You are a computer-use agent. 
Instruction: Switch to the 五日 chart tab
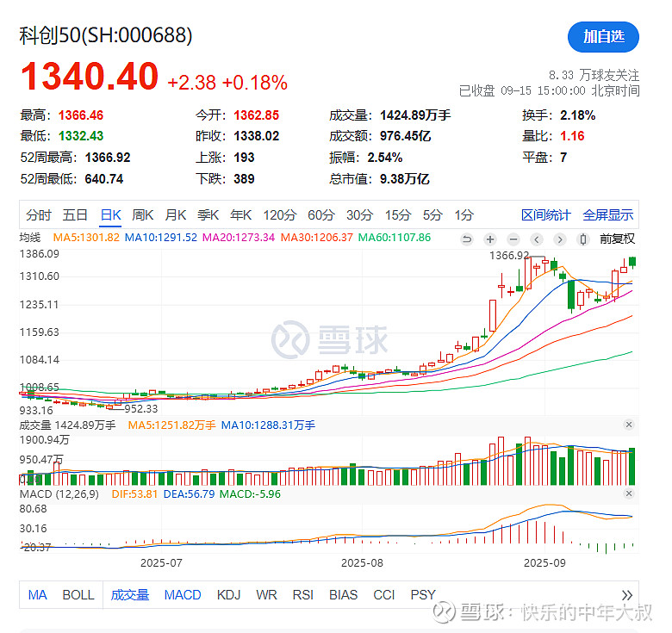pyautogui.click(x=75, y=215)
